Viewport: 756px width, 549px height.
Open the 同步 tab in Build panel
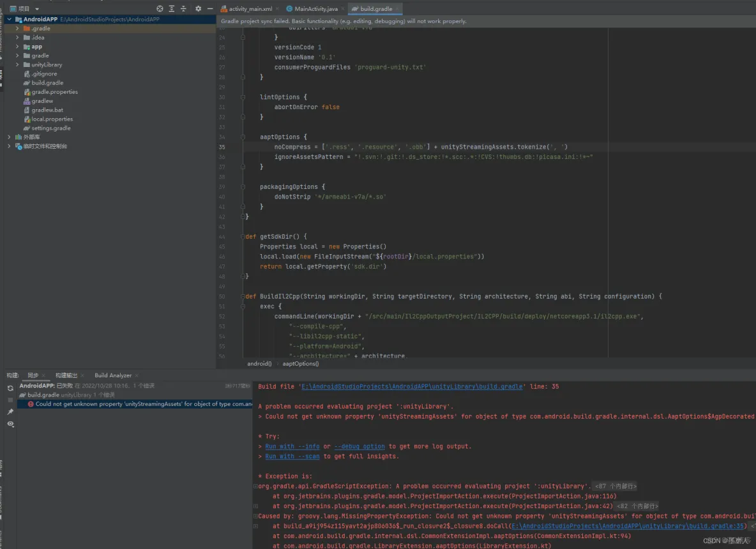point(33,375)
